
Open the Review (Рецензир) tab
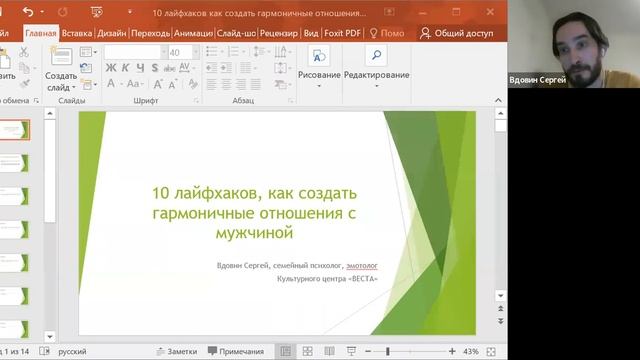pyautogui.click(x=279, y=33)
